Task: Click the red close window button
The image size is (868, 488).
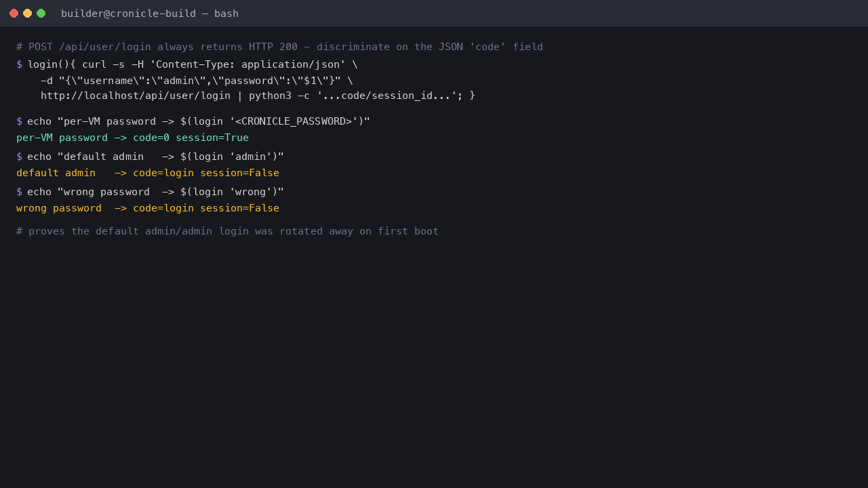Action: click(14, 14)
